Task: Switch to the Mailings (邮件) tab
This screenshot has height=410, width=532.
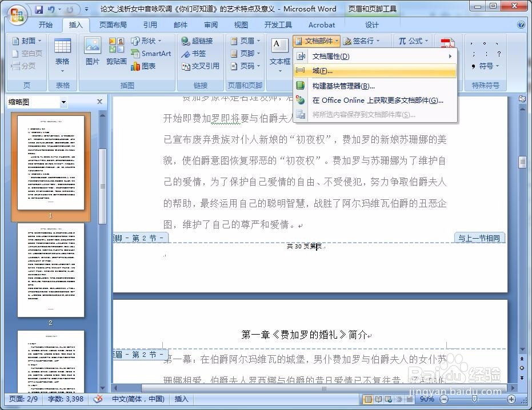Action: point(181,25)
